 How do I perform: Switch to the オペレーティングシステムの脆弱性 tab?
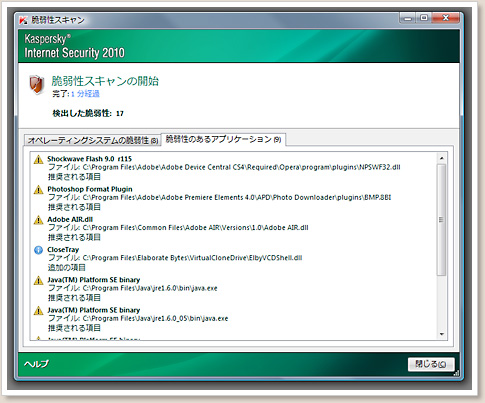(93, 140)
